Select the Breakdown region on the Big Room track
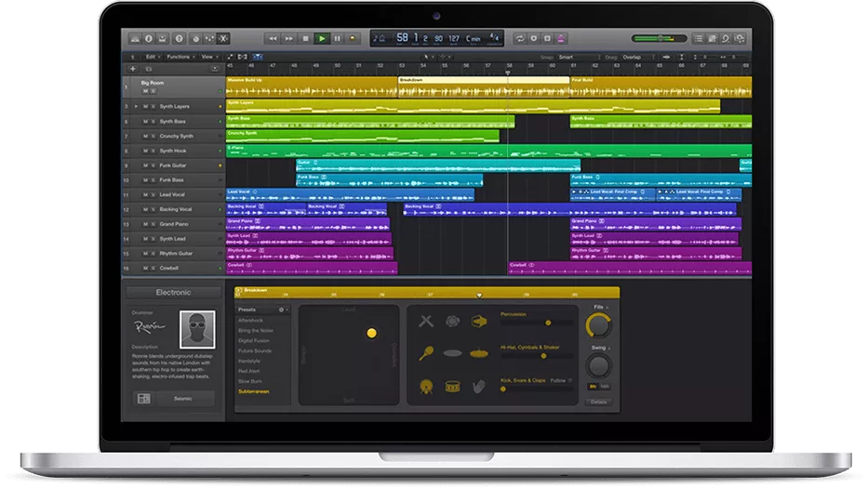 click(x=484, y=86)
